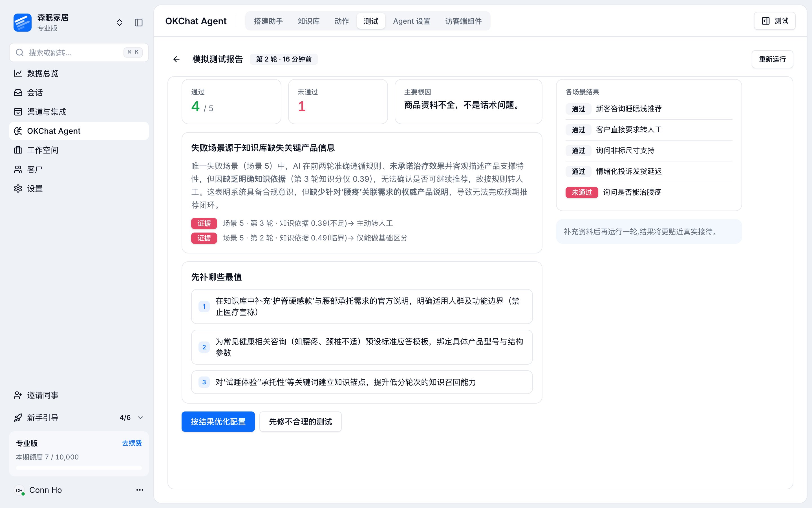
Task: Open 设置 gear icon
Action: point(18,189)
